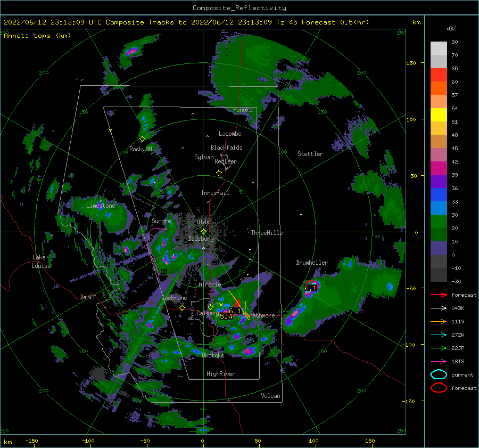Click the Airdrie city label

(x=210, y=284)
